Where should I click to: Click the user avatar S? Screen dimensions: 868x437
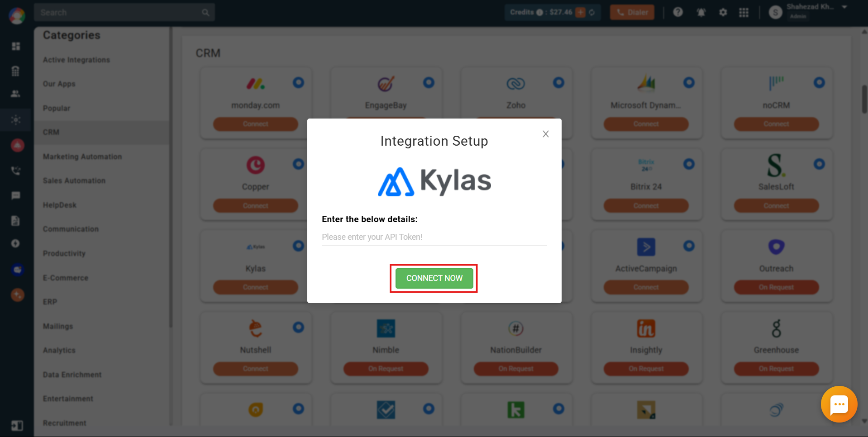[x=776, y=13]
